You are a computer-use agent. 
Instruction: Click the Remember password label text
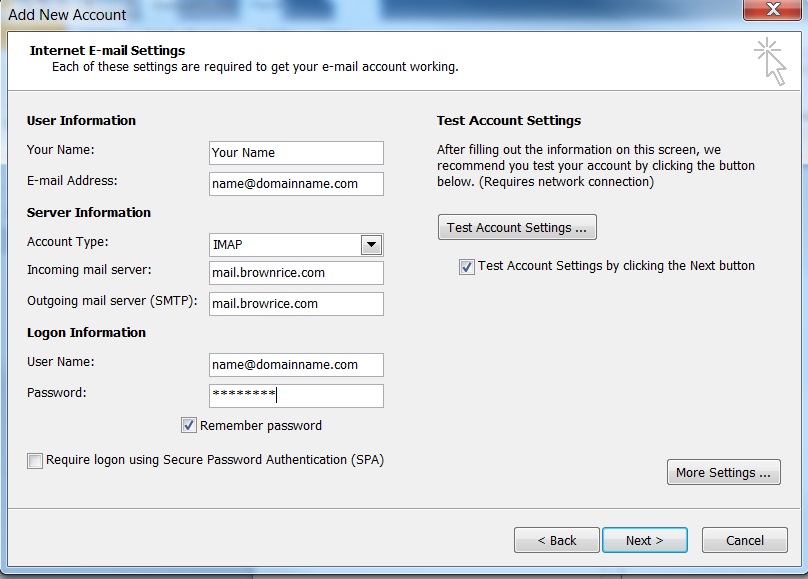pos(261,426)
